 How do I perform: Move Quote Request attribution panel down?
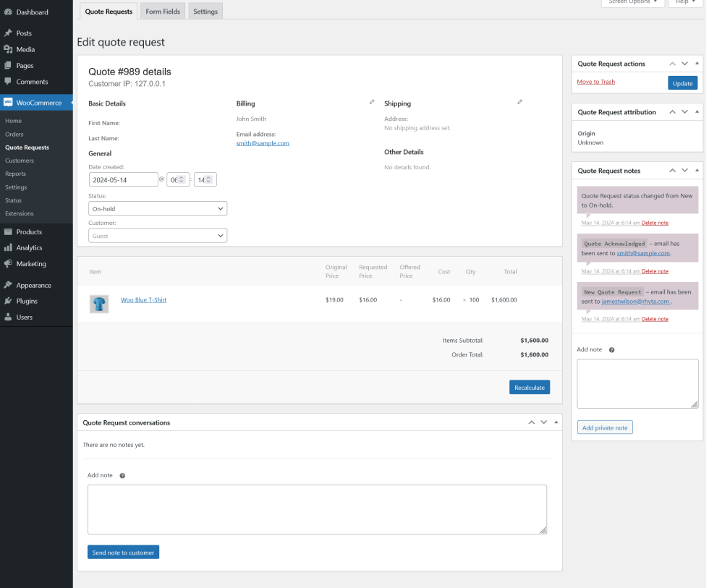(684, 112)
